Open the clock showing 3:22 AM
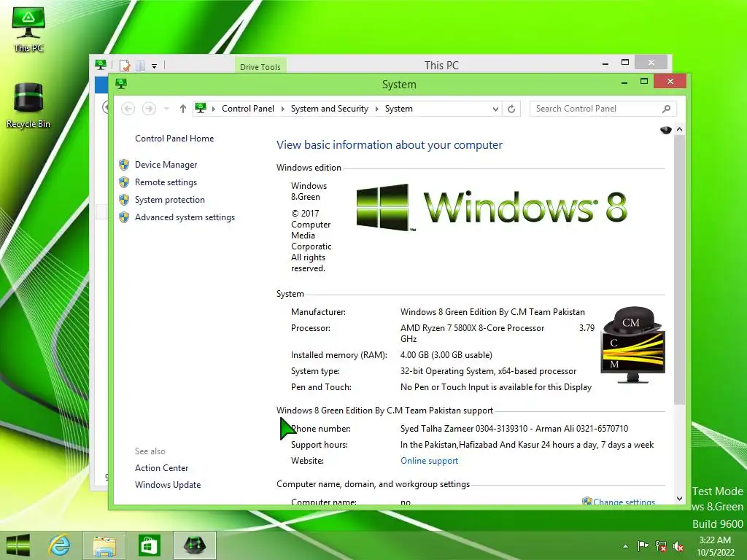The height and width of the screenshot is (560, 747). point(715,546)
